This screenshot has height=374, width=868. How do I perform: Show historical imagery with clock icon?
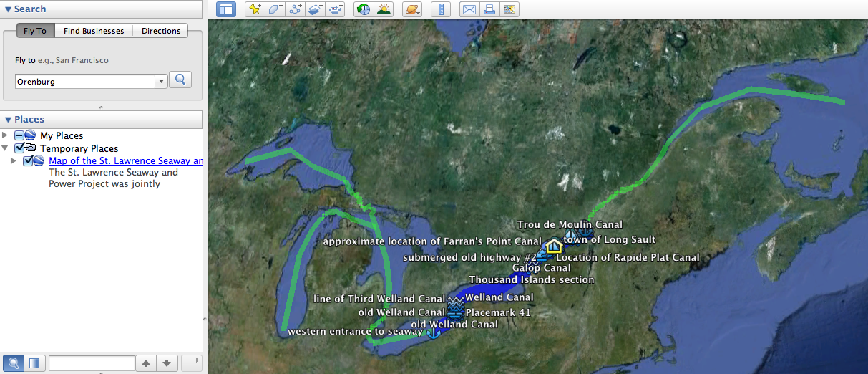click(364, 9)
